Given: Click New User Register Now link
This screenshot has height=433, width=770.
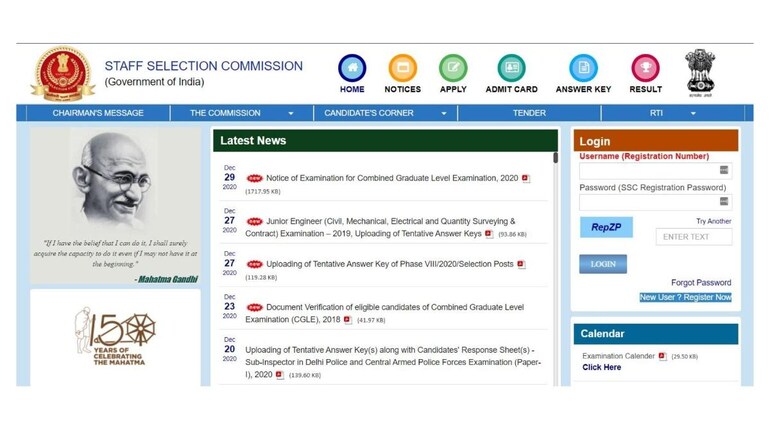Looking at the screenshot, I should pos(685,297).
